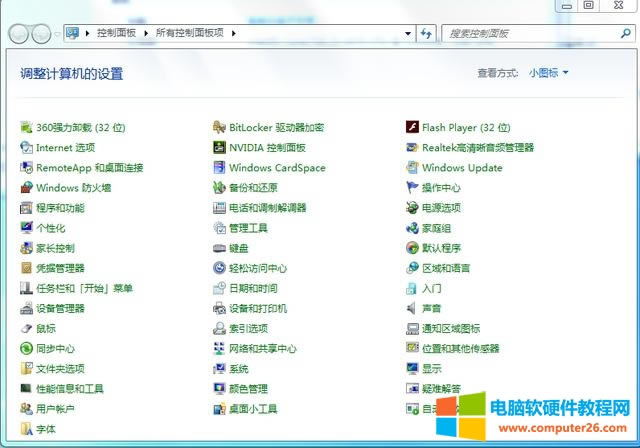The image size is (640, 448).
Task: Open the Realtek高清晰音频管理器 icon
Action: [x=412, y=147]
